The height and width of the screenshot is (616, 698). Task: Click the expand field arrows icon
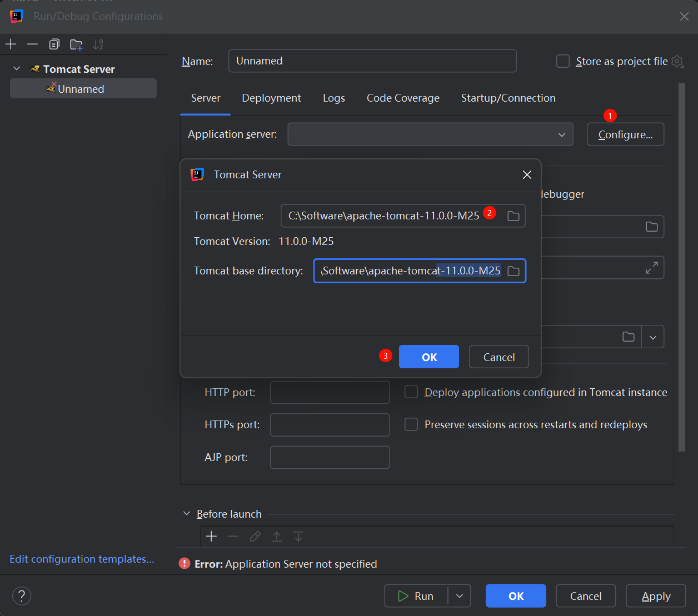click(x=652, y=268)
